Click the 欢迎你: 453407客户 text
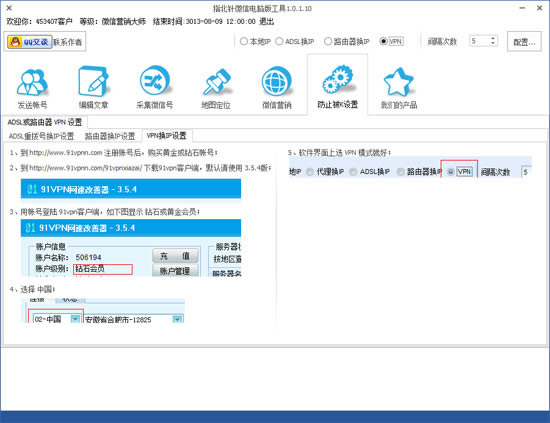The width and height of the screenshot is (550, 423). (x=39, y=22)
